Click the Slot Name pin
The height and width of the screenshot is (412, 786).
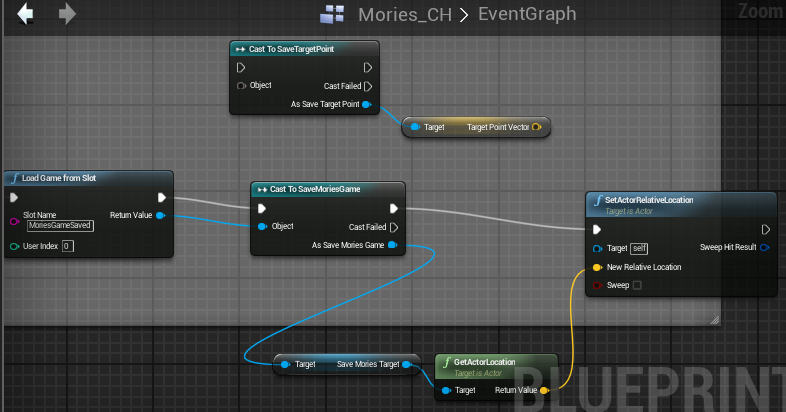coord(15,221)
